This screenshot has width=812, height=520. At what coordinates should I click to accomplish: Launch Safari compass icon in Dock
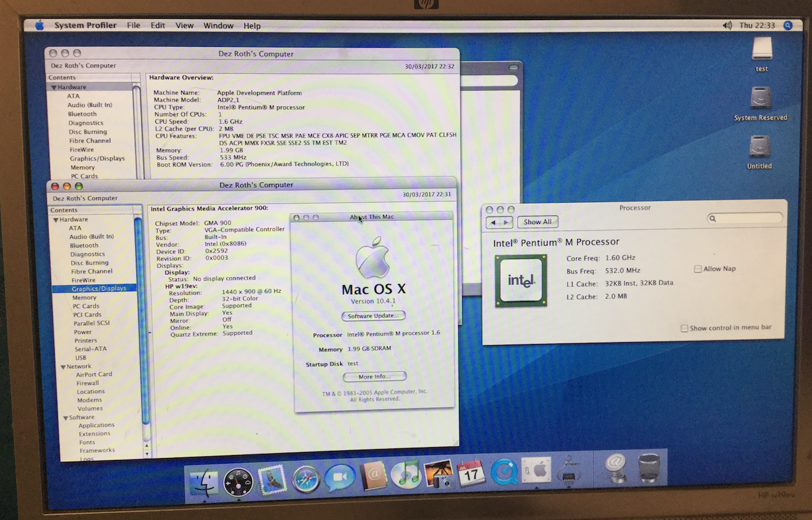click(x=306, y=479)
